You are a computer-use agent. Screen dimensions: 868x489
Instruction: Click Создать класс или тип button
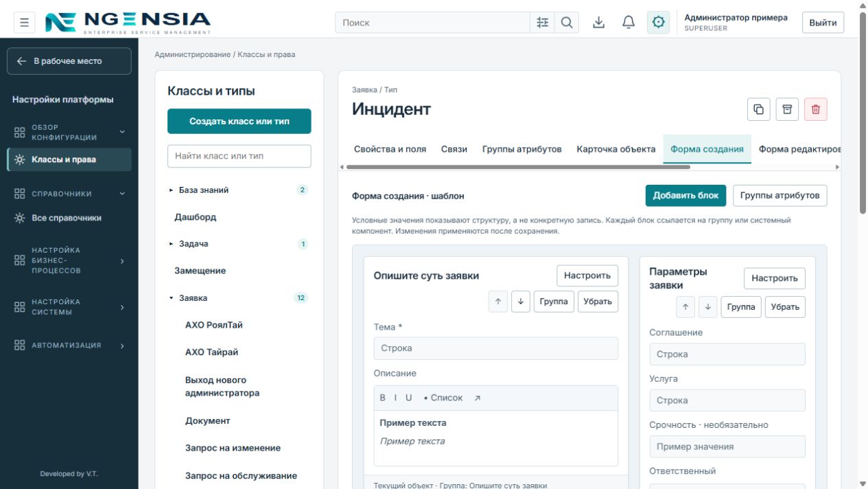click(x=239, y=122)
